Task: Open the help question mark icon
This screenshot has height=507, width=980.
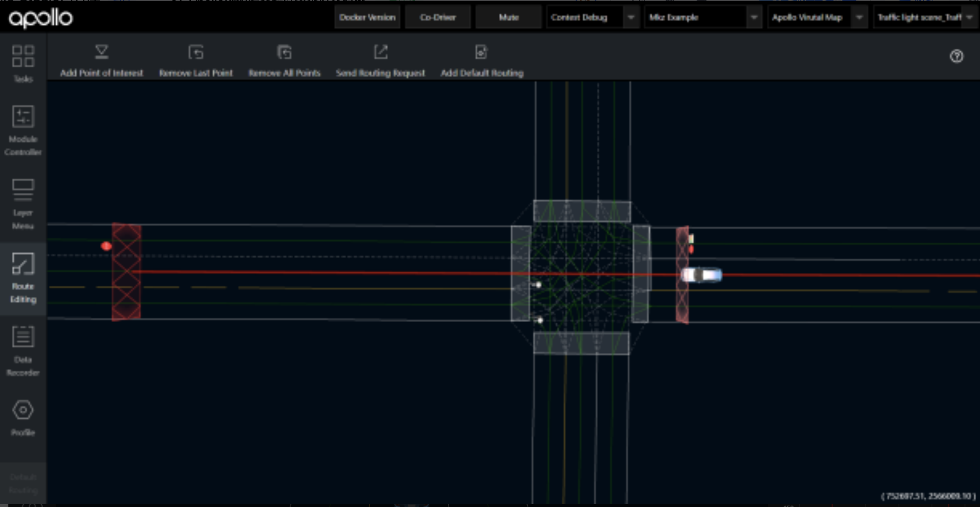Action: 956,56
